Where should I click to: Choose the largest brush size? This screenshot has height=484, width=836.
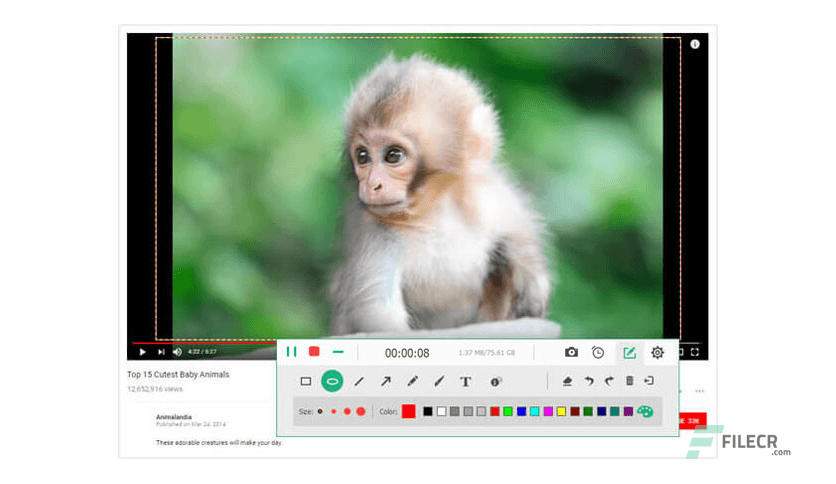361,412
